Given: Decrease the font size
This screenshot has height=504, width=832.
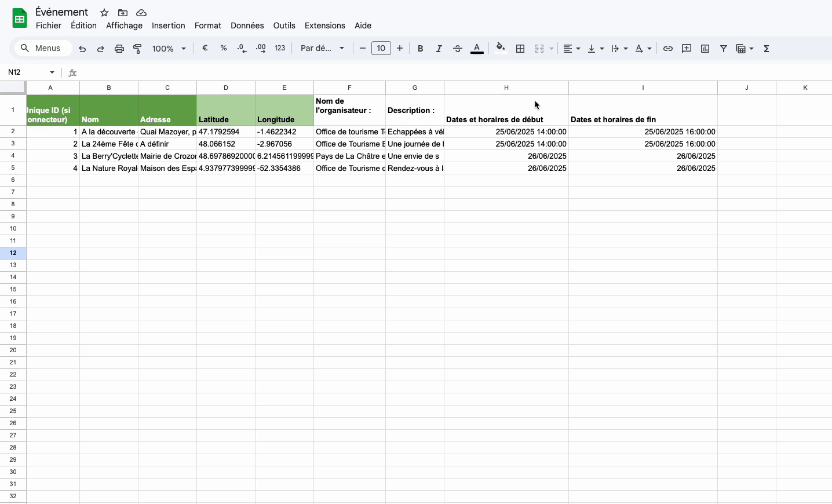Looking at the screenshot, I should pos(363,49).
